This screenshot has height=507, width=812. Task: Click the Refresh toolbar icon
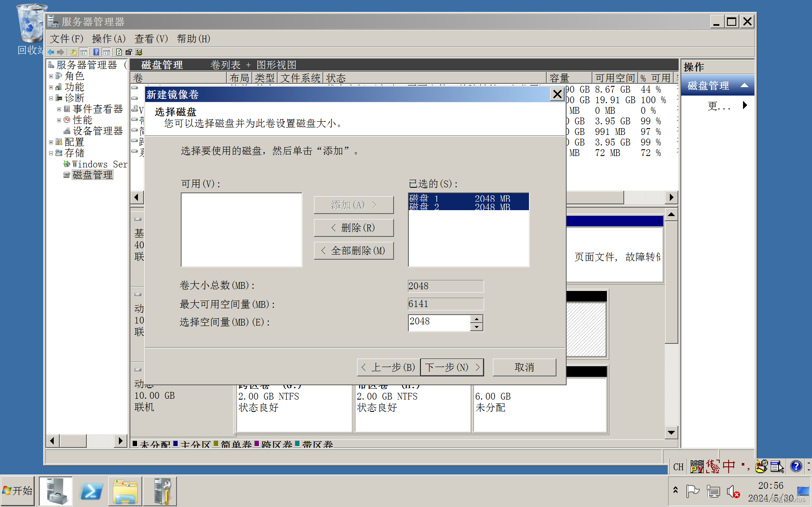[119, 52]
